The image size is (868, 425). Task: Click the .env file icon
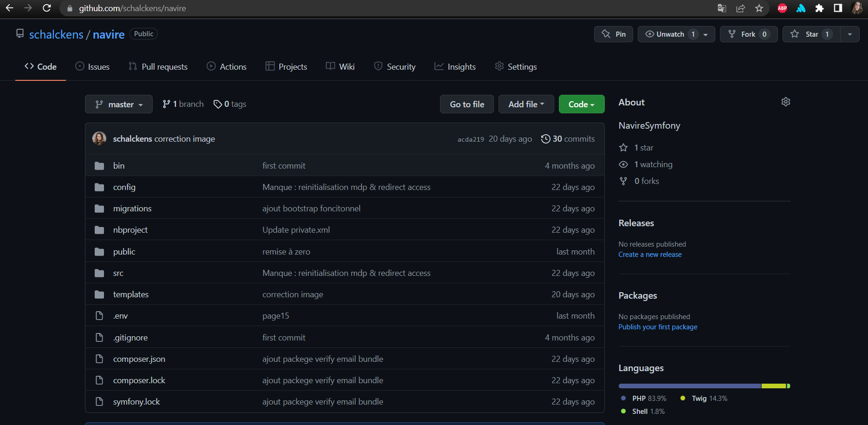(x=99, y=316)
